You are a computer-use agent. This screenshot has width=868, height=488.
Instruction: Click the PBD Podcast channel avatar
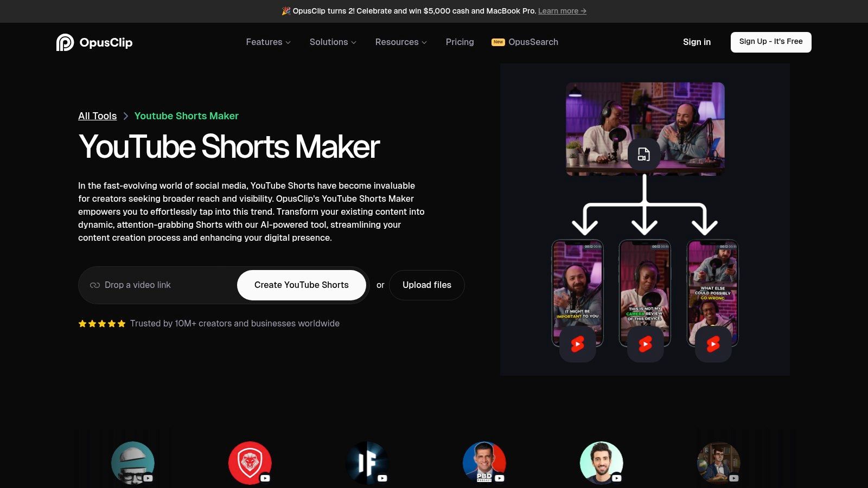pyautogui.click(x=484, y=463)
